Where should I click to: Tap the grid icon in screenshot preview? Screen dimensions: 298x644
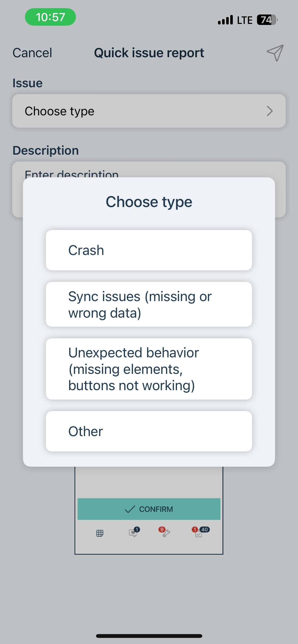tap(100, 533)
